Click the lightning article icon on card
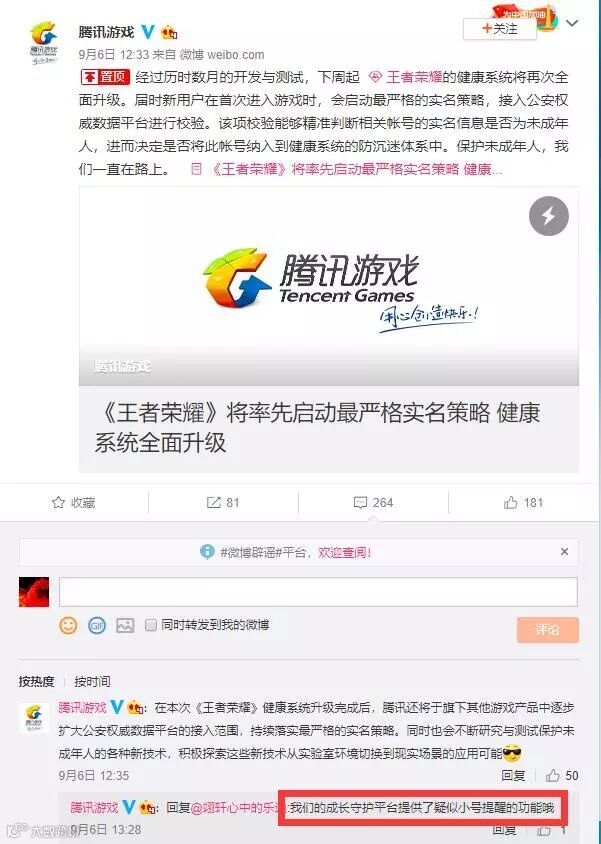Image resolution: width=601 pixels, height=844 pixels. [548, 216]
